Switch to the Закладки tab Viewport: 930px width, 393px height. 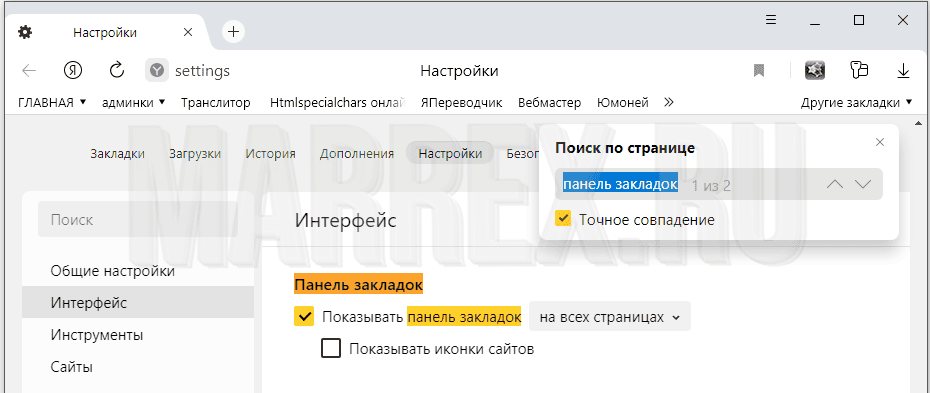point(117,154)
